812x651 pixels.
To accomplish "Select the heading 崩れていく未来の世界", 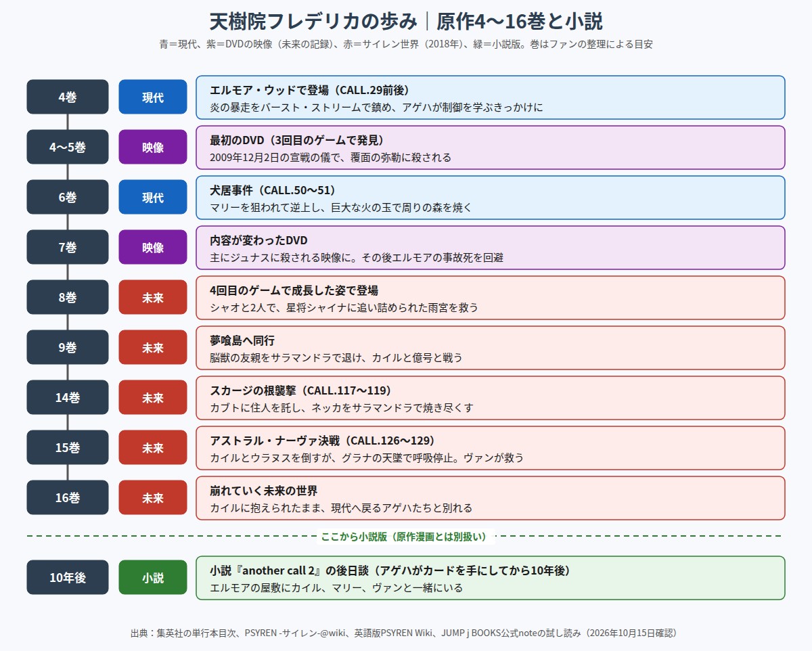I will coord(264,491).
